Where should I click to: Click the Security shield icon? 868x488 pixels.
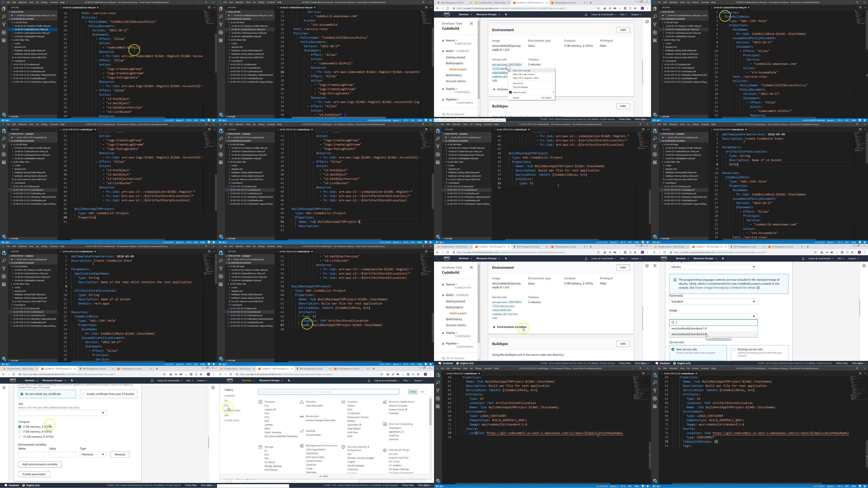tap(343, 447)
